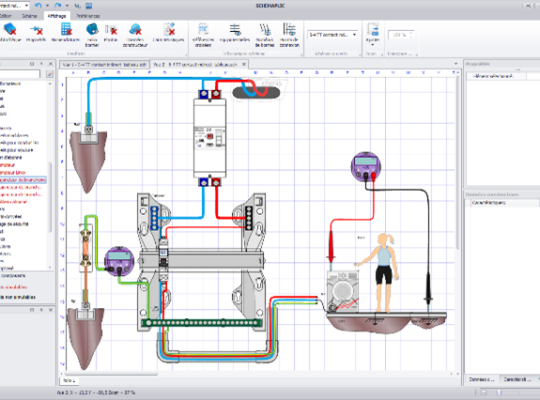This screenshot has width=540, height=400.
Task: Click the library search input field
Action: [20, 74]
